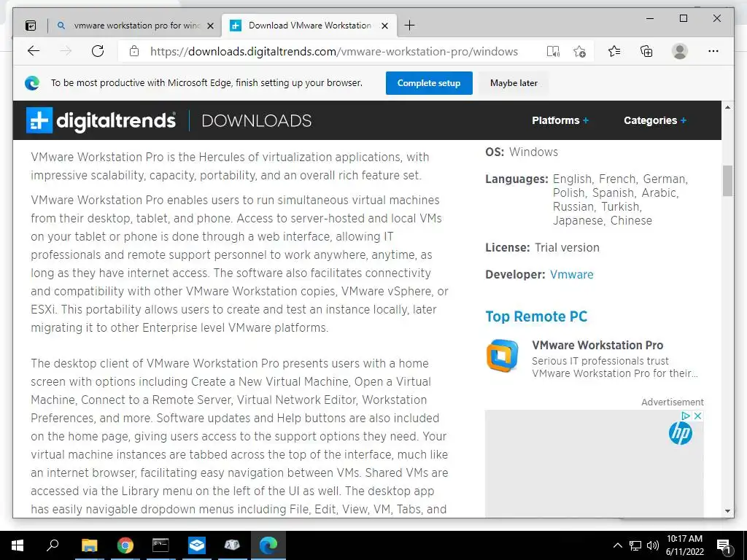Open the Windows Start menu
Image resolution: width=747 pixels, height=560 pixels.
click(18, 545)
